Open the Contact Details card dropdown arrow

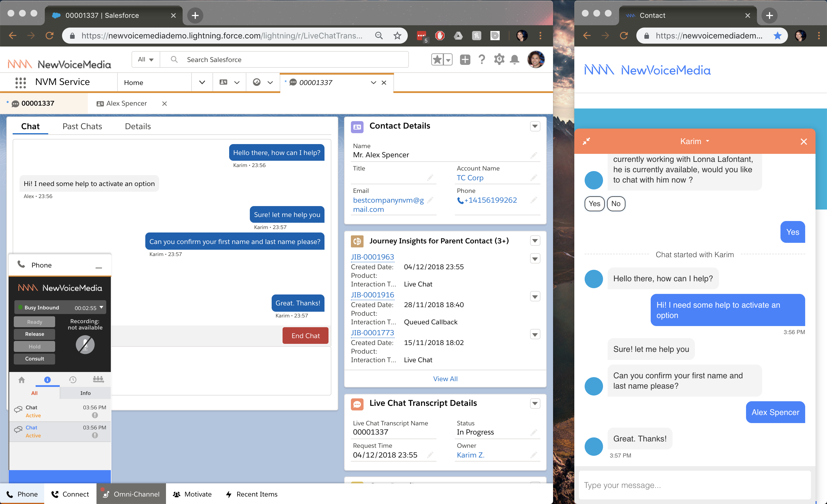(535, 127)
